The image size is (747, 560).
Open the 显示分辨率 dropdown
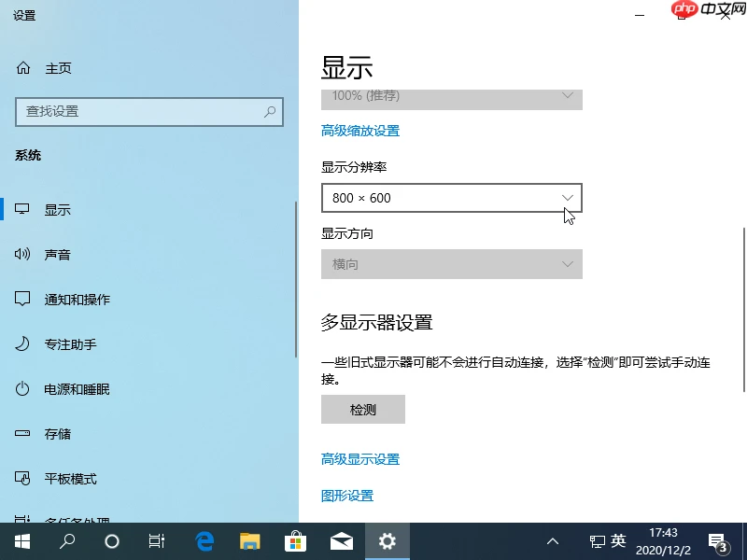(x=452, y=198)
